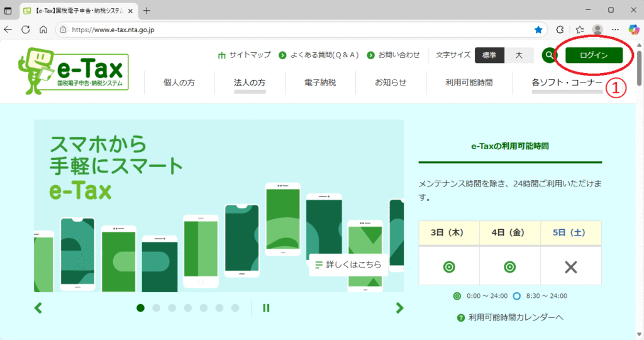The image size is (644, 340).
Task: Click the e-Taxの利用可能時間 heading
Action: point(510,146)
